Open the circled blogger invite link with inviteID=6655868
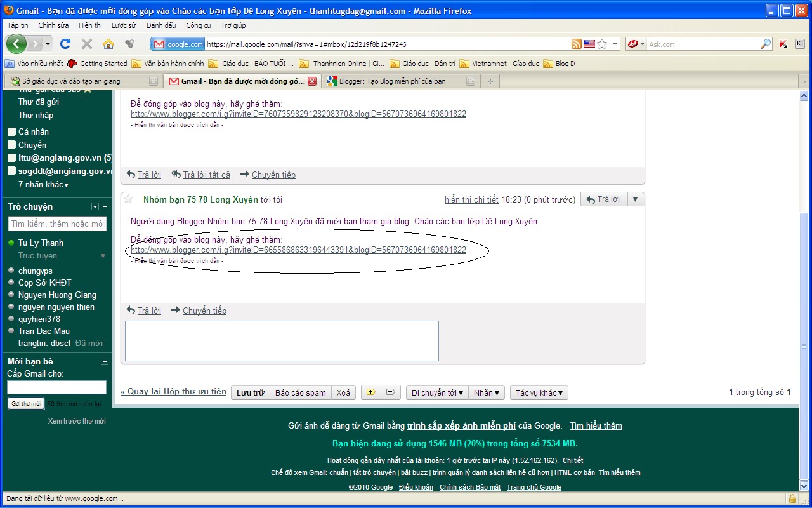The width and height of the screenshot is (812, 508). point(298,250)
